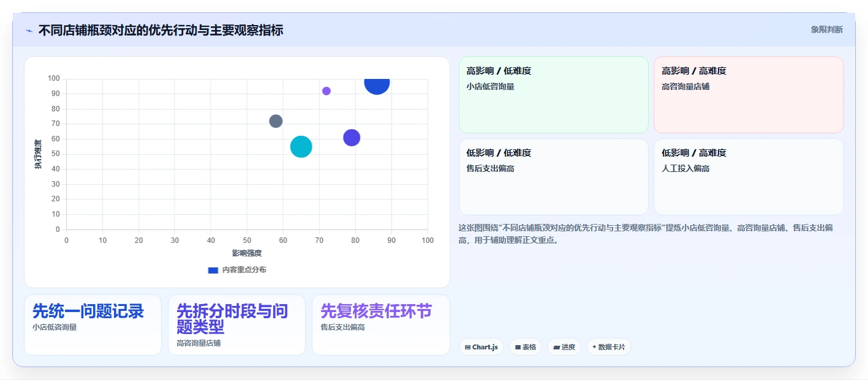This screenshot has width=868, height=380.
Task: Click the 内容重点分布 legend label
Action: pos(244,270)
